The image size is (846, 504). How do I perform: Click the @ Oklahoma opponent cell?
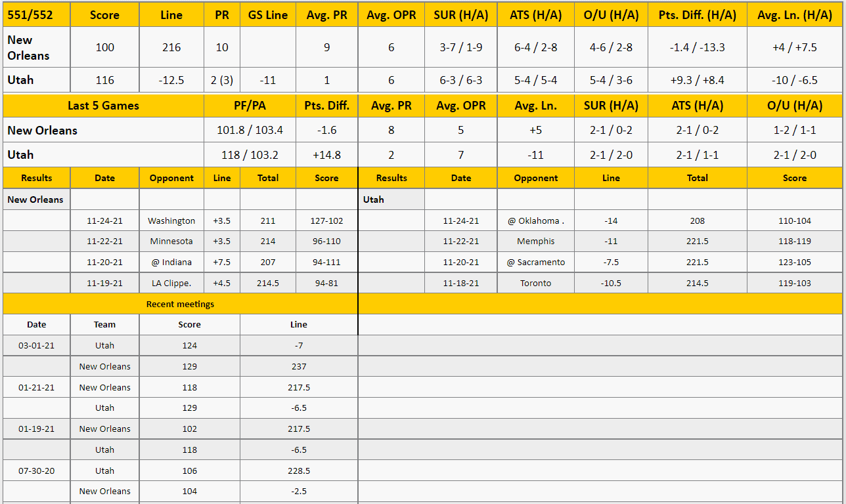(x=536, y=220)
